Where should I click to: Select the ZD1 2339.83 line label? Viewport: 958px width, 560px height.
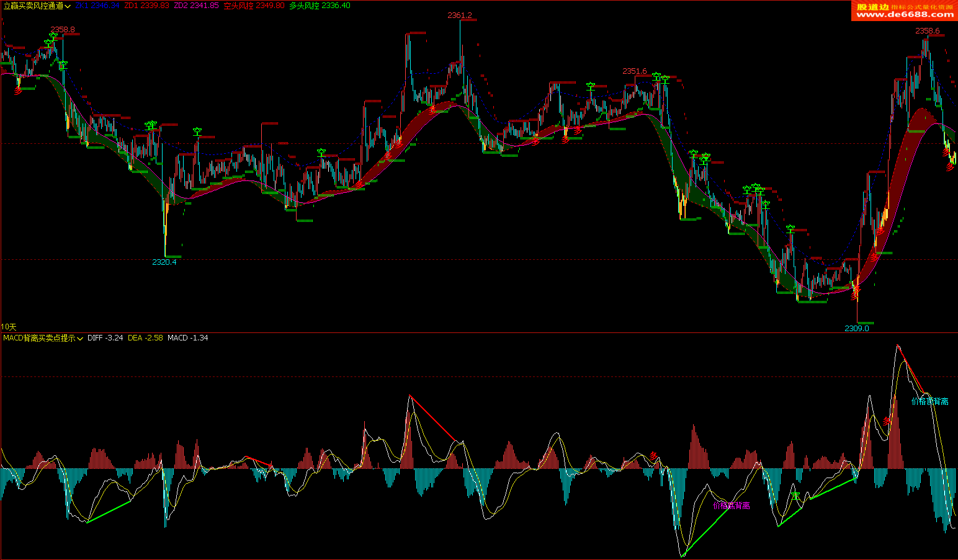146,6
